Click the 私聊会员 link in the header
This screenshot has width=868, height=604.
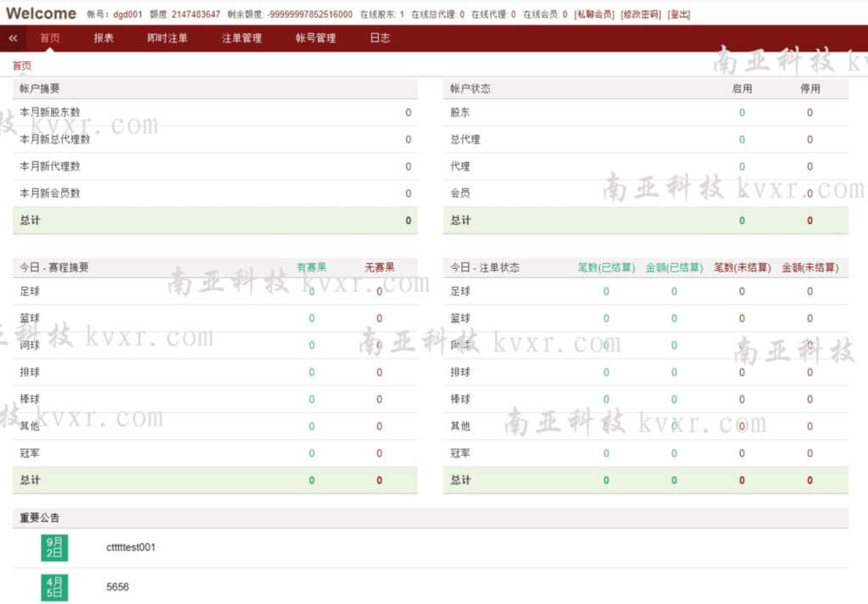[594, 14]
